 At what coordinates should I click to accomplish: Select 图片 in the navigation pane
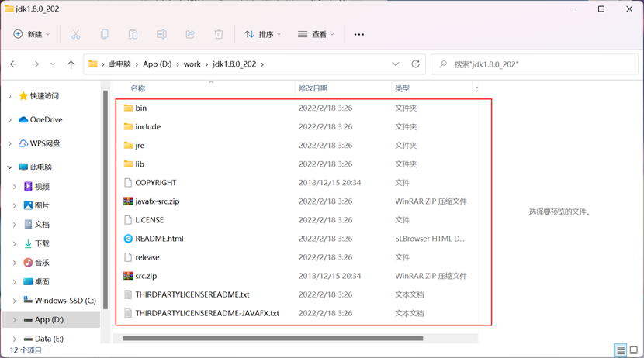click(42, 205)
